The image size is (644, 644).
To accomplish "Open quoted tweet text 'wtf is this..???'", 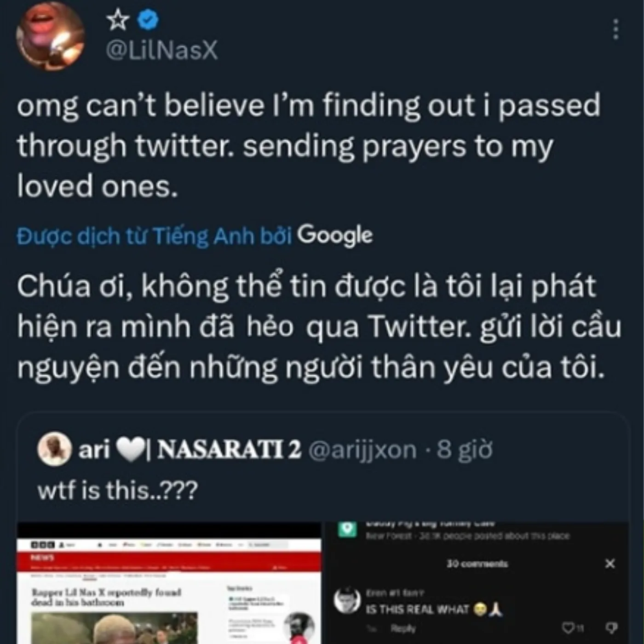I will pyautogui.click(x=117, y=490).
